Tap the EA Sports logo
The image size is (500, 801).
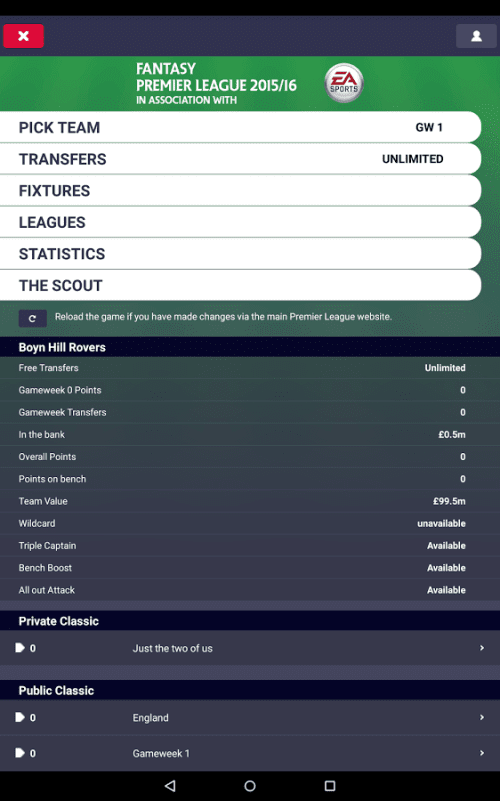pos(344,83)
